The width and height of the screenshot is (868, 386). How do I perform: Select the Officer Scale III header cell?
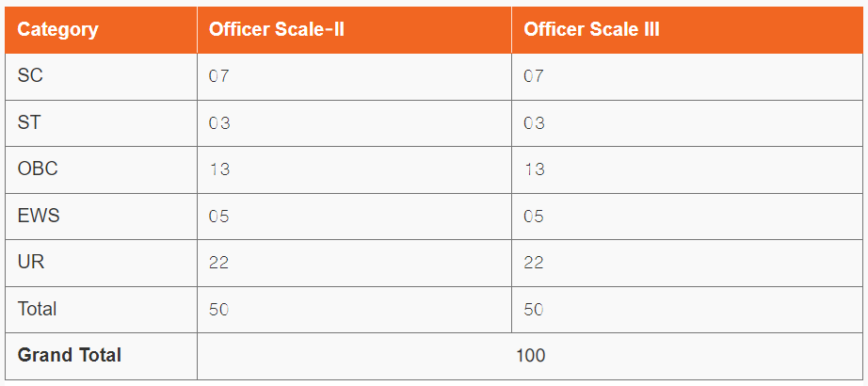687,30
